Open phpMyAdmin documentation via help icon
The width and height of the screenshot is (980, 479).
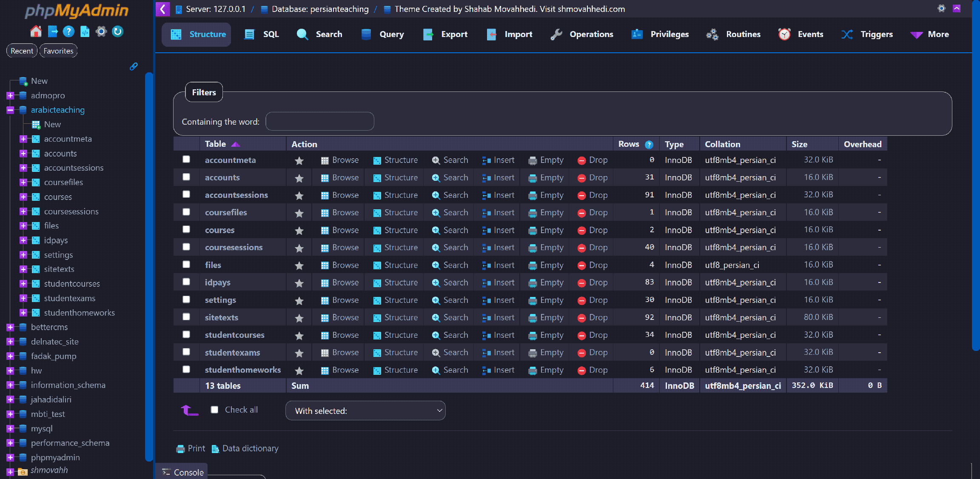click(68, 31)
